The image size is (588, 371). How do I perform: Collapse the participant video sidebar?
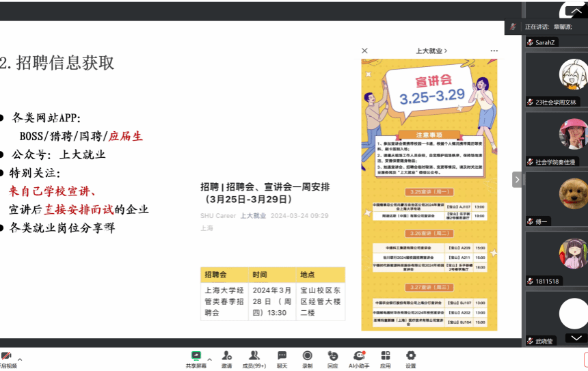(518, 179)
